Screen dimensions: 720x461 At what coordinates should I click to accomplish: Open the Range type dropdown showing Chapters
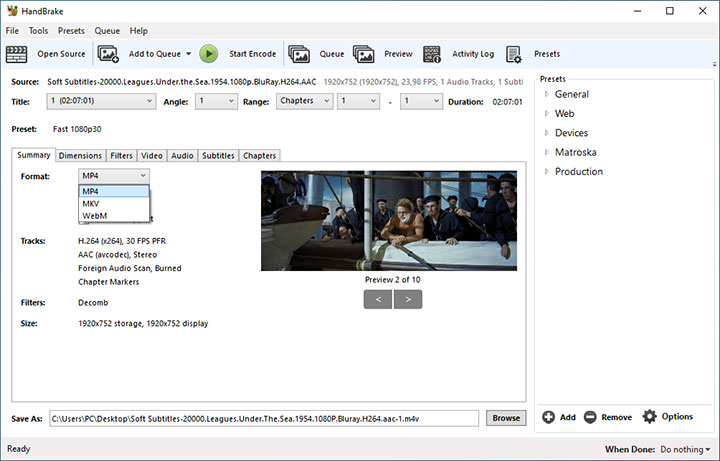pos(304,101)
